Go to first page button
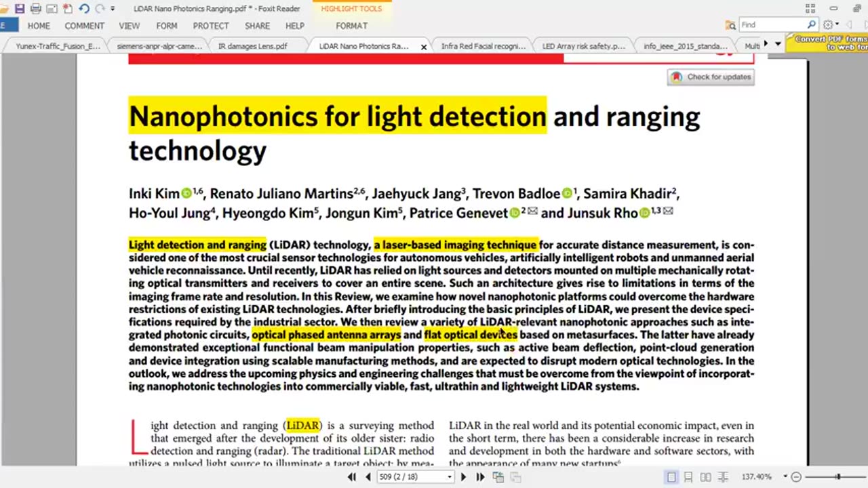The width and height of the screenshot is (868, 488). coord(352,477)
